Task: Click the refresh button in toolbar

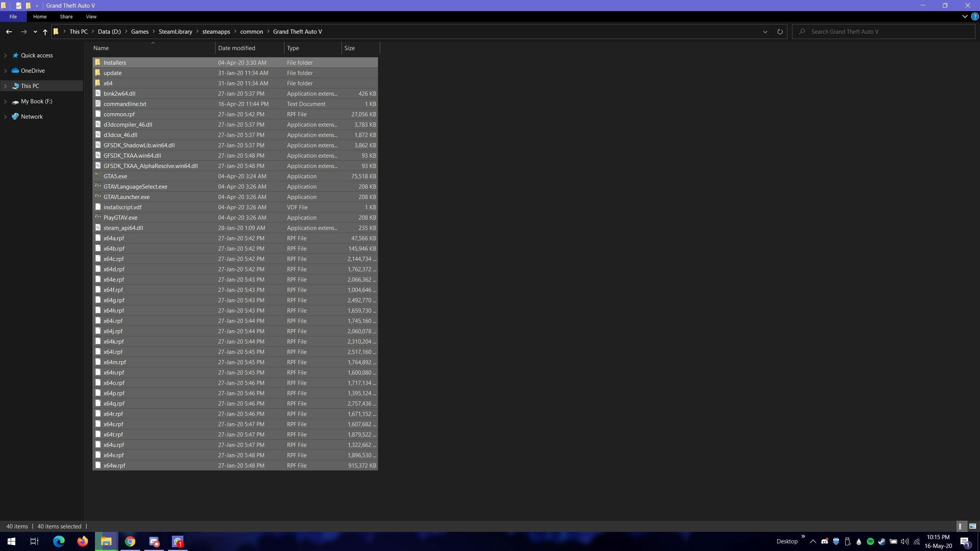Action: [x=779, y=32]
